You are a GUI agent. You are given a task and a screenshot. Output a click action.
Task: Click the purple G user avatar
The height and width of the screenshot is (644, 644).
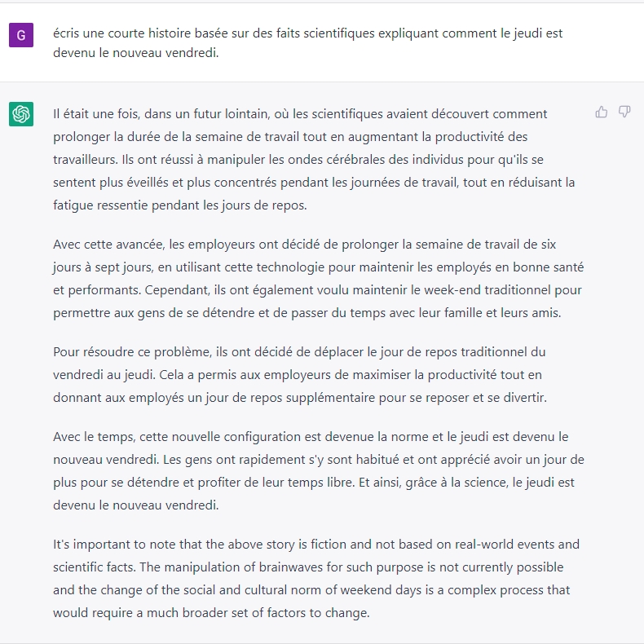tap(21, 35)
